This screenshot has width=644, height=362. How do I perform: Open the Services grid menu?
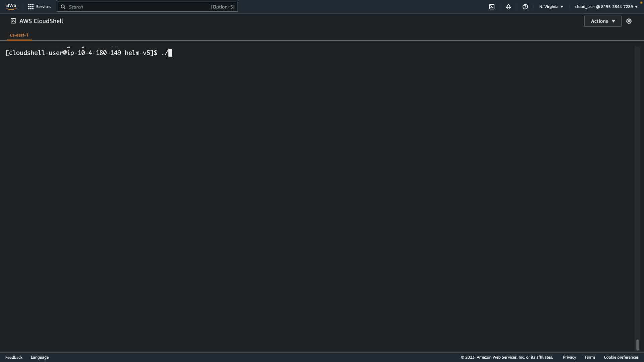point(31,7)
